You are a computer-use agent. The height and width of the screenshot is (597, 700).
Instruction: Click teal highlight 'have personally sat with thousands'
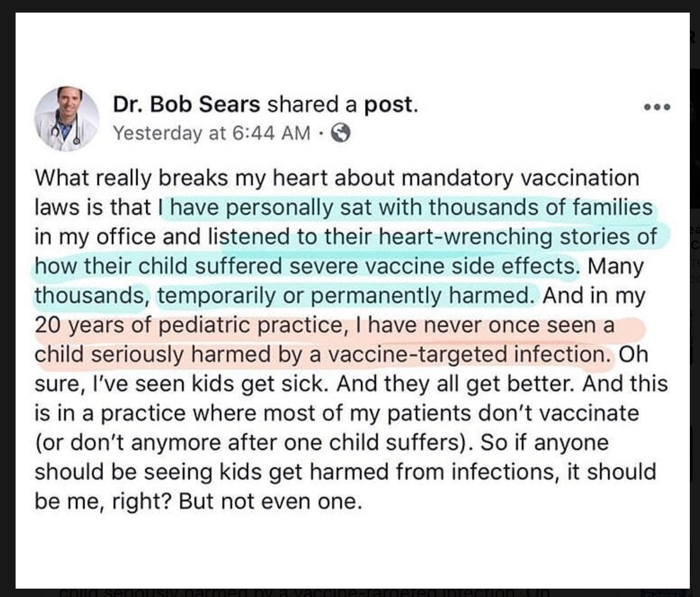pos(346,207)
